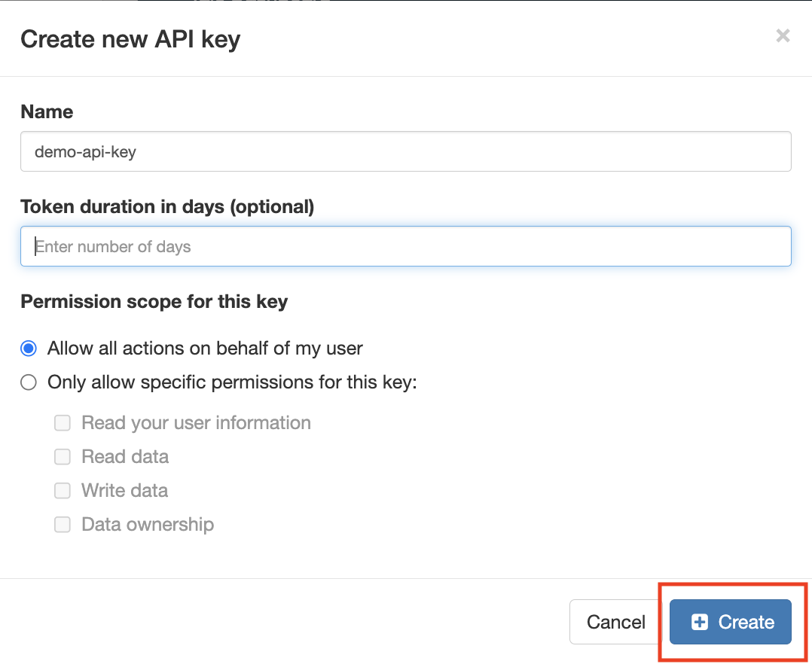Tick the Read your user information checkbox
Viewport: 812px width, 664px height.
pyautogui.click(x=63, y=423)
